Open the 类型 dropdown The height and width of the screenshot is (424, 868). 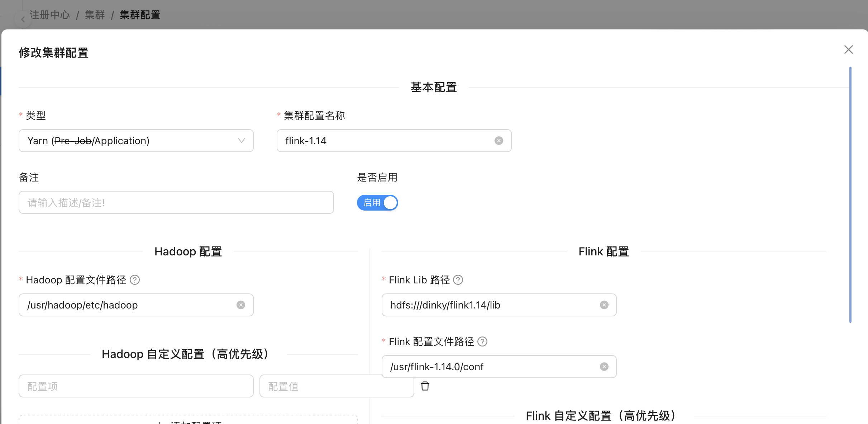pyautogui.click(x=136, y=141)
